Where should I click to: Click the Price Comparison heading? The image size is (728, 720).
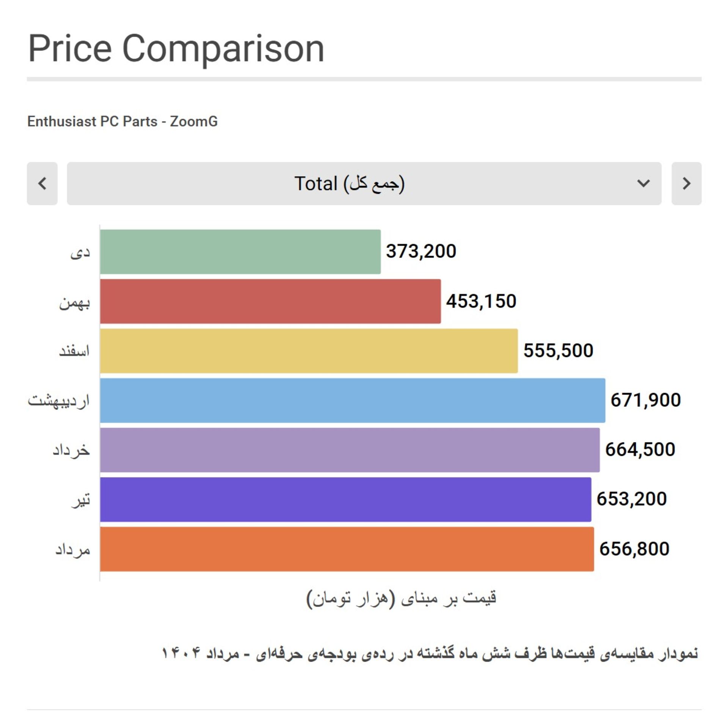(x=176, y=49)
